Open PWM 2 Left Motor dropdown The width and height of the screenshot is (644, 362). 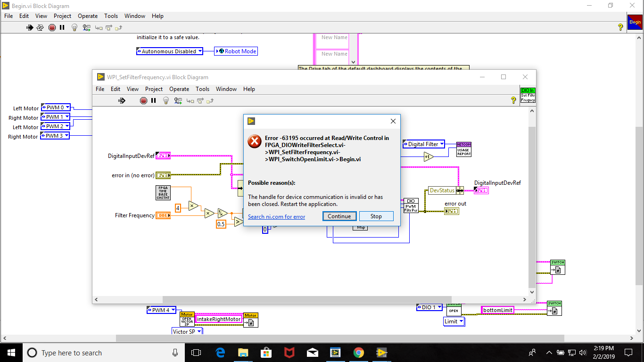56,126
